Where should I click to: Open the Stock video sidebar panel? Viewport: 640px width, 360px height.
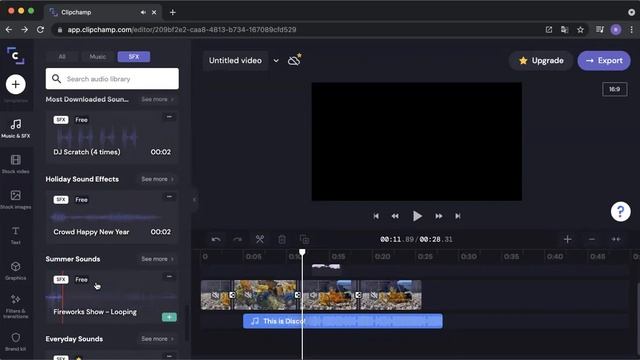(16, 164)
